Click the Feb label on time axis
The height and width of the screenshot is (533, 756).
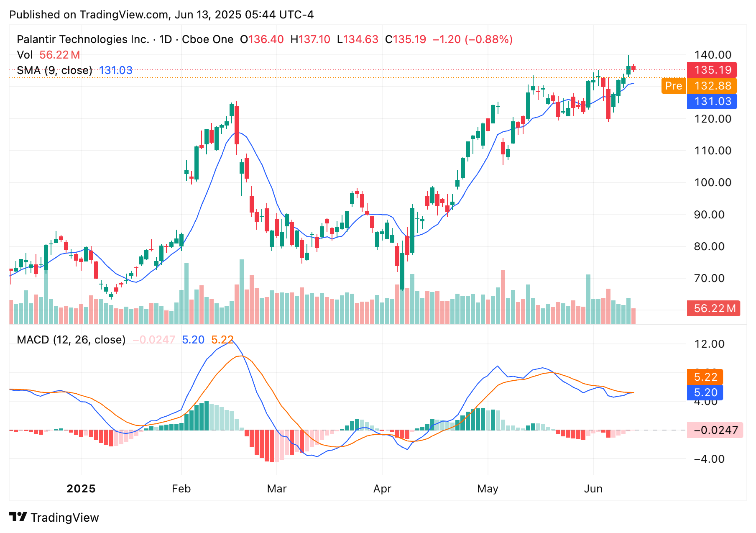(x=181, y=489)
